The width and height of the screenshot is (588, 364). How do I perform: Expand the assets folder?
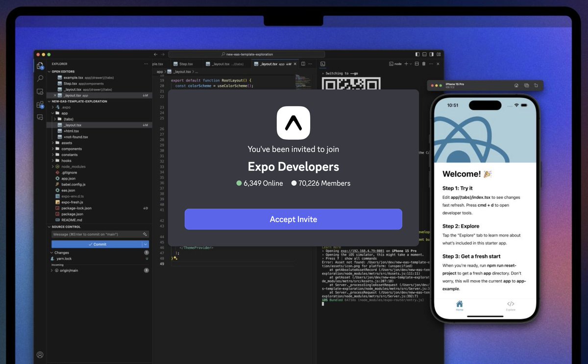pyautogui.click(x=53, y=143)
